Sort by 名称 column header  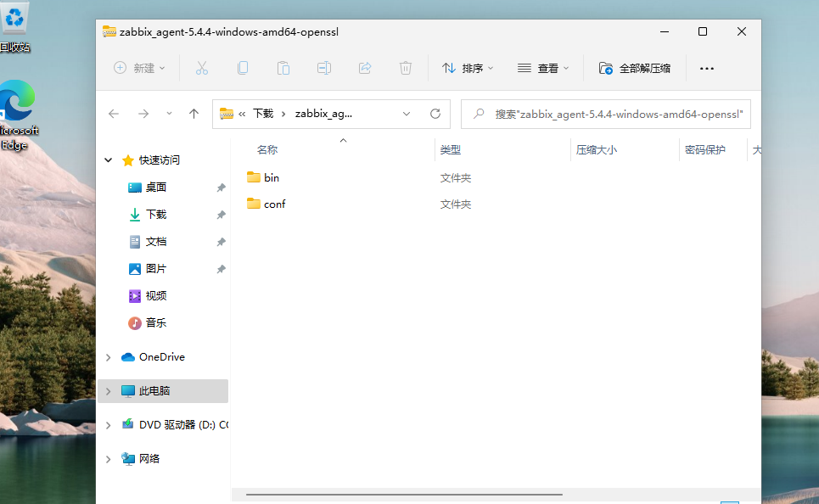coord(266,150)
